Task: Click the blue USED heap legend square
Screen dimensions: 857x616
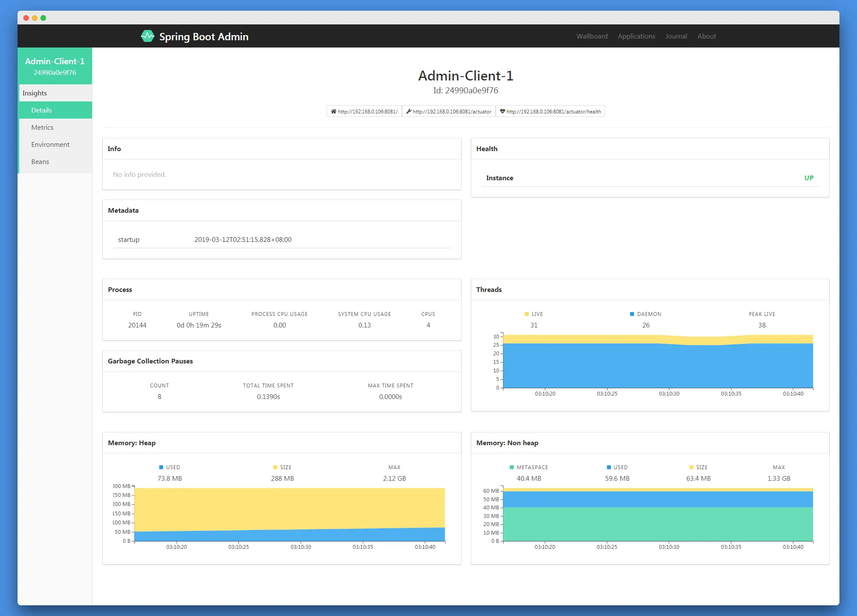Action: pyautogui.click(x=161, y=467)
